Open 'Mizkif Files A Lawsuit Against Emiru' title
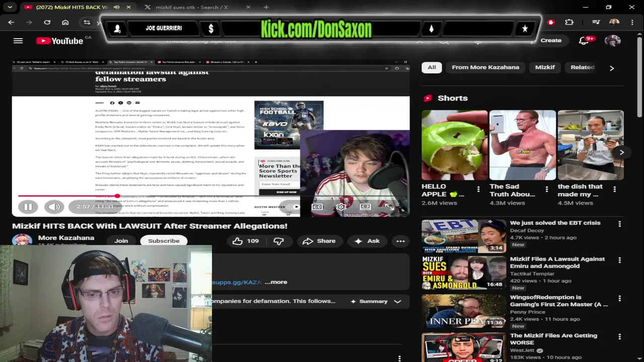Image resolution: width=644 pixels, height=362 pixels. [x=557, y=262]
